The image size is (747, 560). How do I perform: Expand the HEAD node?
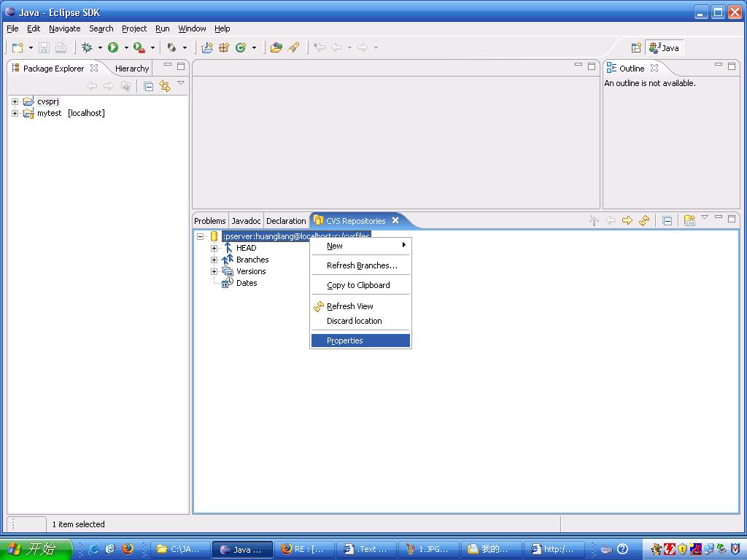[x=214, y=248]
